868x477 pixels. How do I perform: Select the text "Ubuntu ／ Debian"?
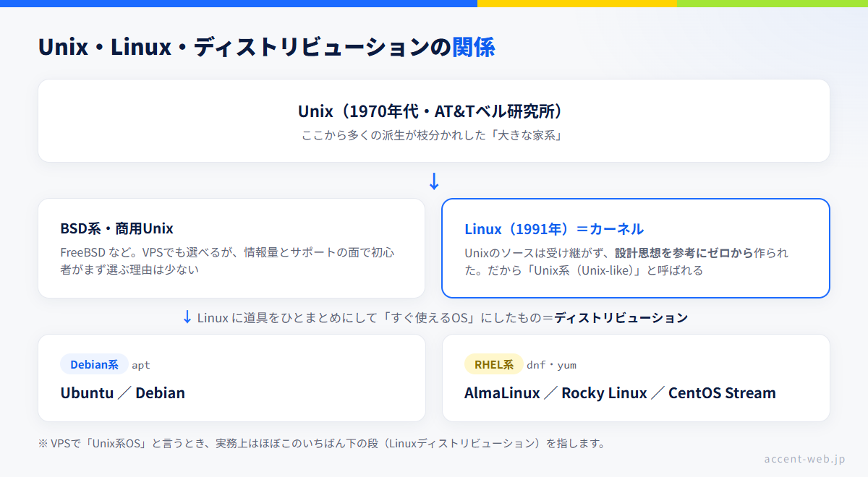pos(123,393)
